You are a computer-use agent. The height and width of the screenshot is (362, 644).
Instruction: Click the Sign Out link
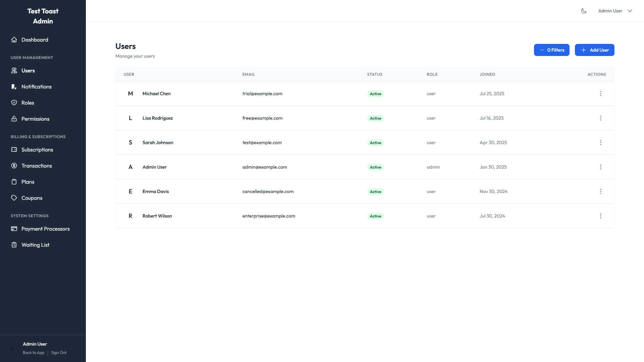coord(59,352)
